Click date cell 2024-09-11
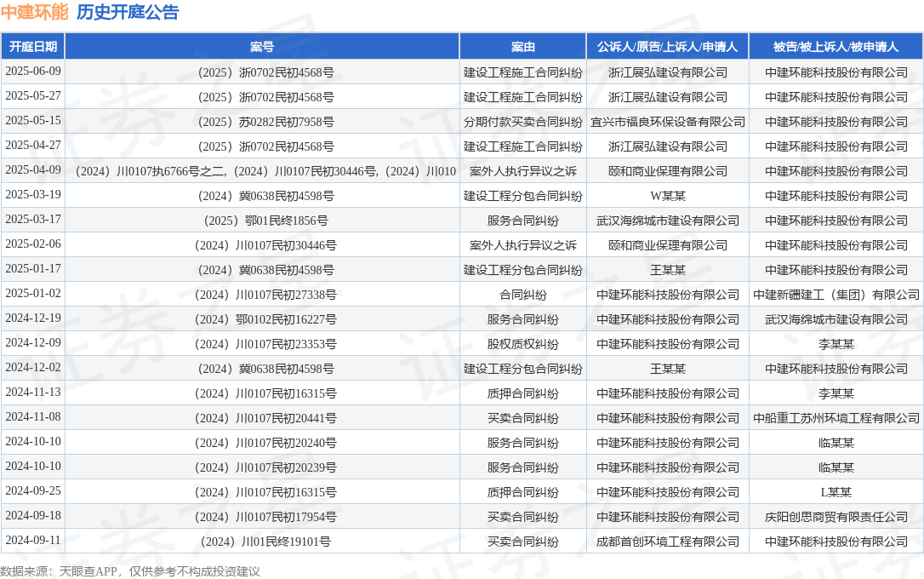The width and height of the screenshot is (924, 579). coord(33,541)
